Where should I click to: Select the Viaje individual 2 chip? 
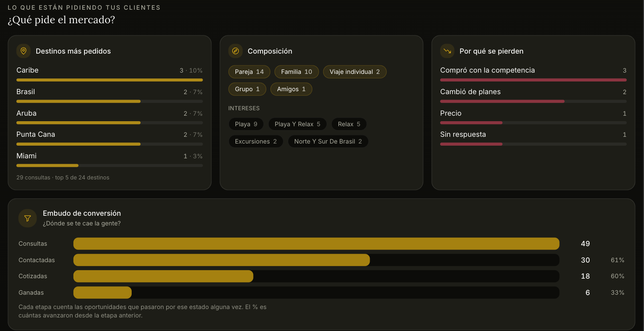[x=354, y=72]
